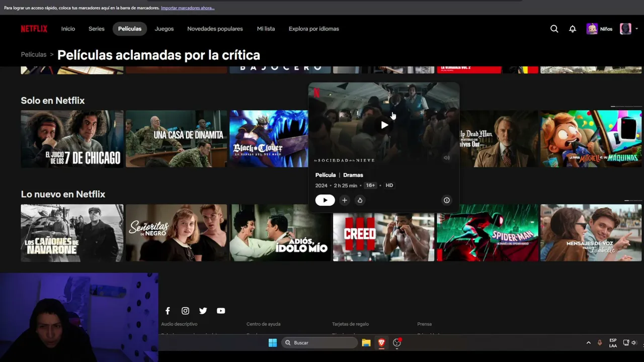Open Los cañones de Navarone thumbnail
Screen dimensions: 644x362
click(x=72, y=233)
